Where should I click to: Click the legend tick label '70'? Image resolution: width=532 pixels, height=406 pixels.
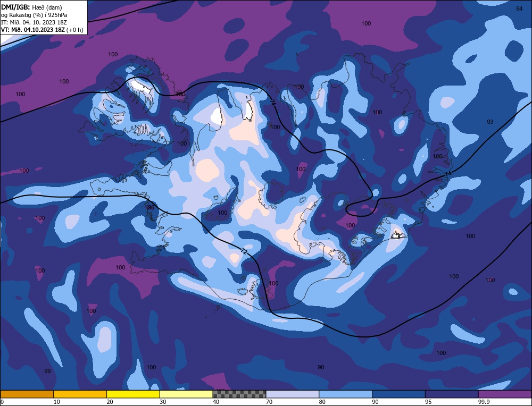tap(269, 402)
